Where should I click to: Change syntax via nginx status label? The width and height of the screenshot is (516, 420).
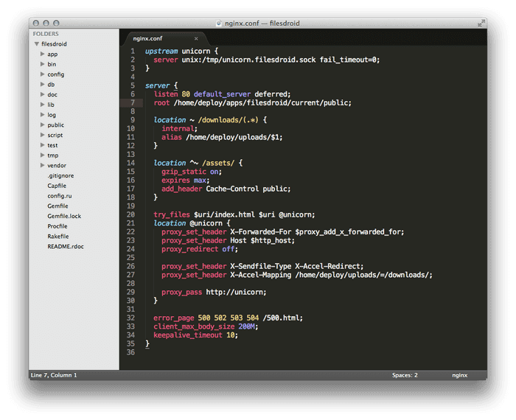(x=461, y=375)
